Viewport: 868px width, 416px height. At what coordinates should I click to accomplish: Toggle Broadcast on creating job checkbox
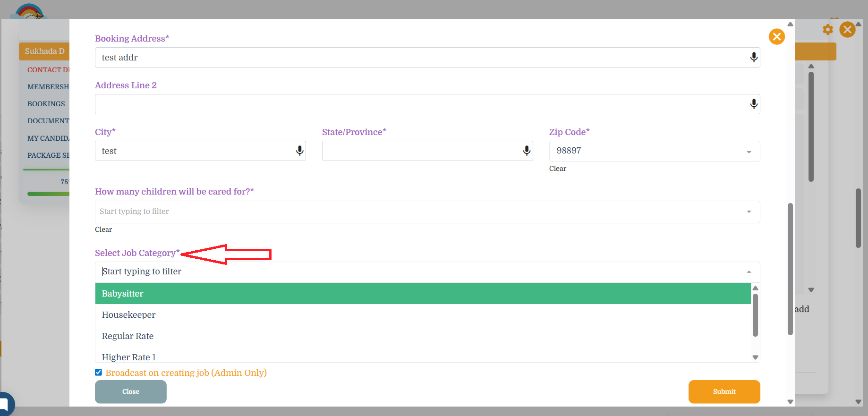click(x=99, y=372)
